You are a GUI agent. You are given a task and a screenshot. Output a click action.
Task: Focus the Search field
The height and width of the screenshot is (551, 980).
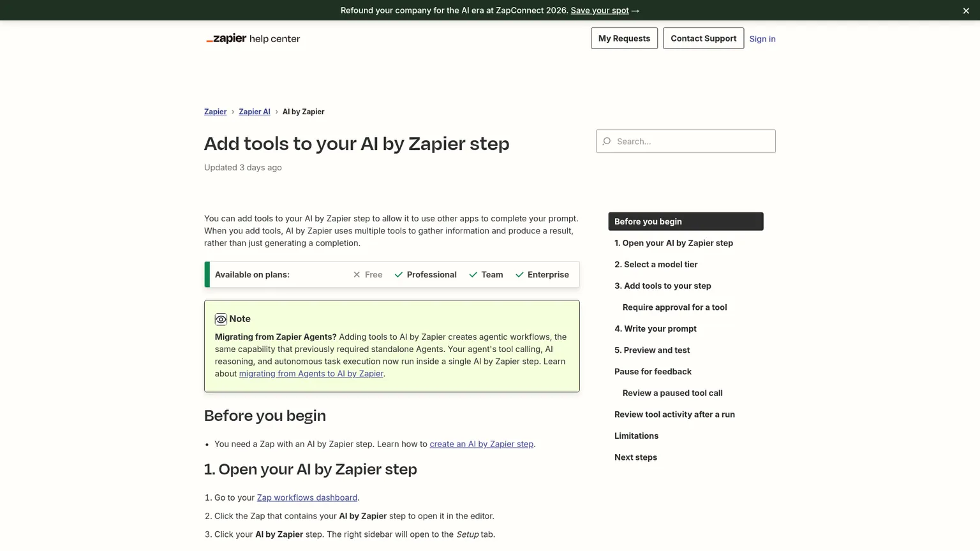click(686, 141)
